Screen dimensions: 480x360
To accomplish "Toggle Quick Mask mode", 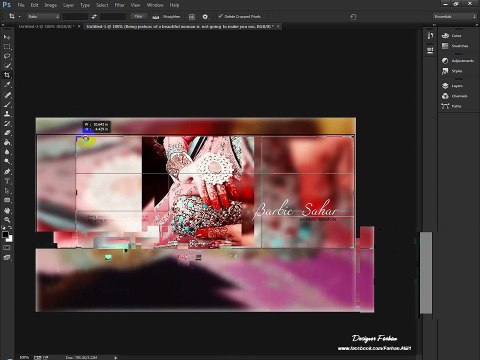I will (7, 248).
